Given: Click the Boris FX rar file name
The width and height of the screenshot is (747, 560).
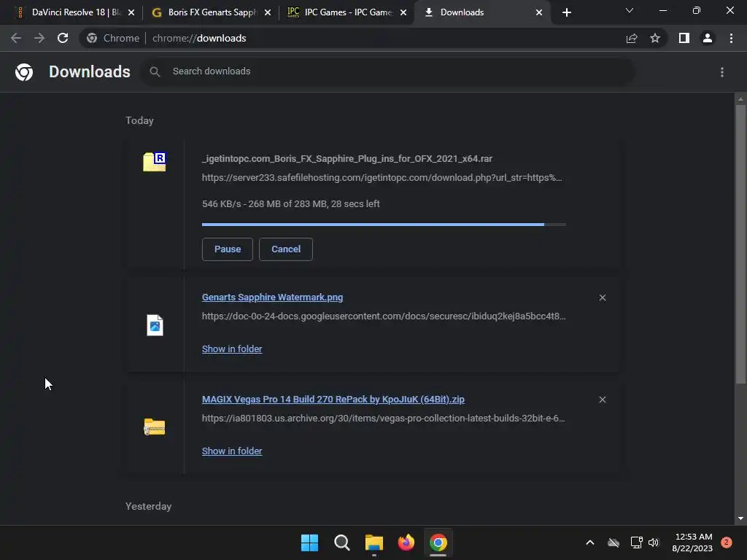Looking at the screenshot, I should [347, 158].
